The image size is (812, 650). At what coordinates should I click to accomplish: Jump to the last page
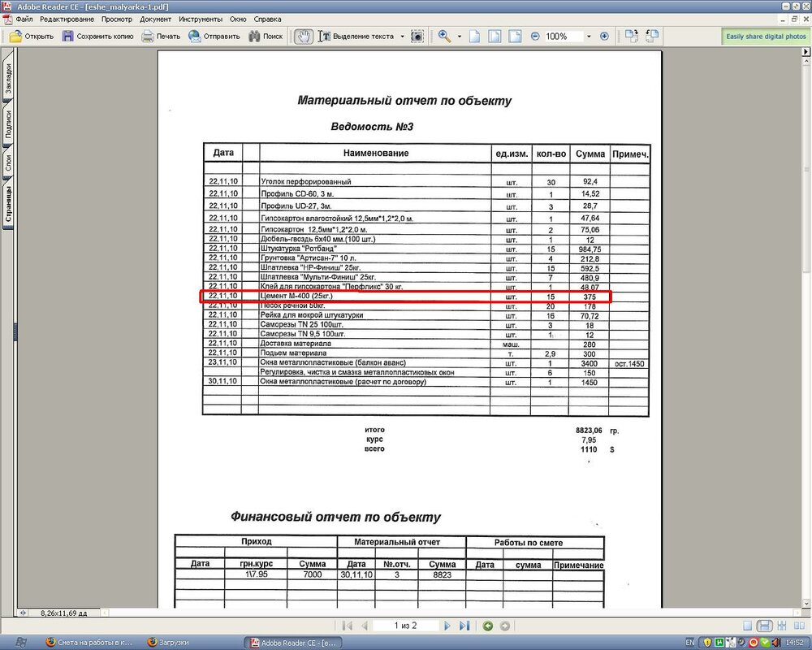pyautogui.click(x=464, y=626)
